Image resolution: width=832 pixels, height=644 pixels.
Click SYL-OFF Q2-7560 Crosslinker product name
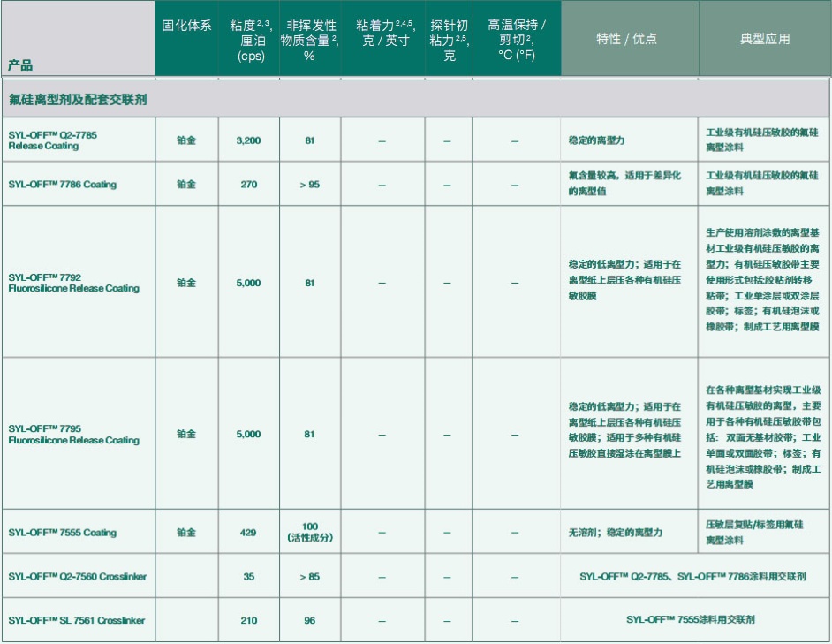point(78,577)
